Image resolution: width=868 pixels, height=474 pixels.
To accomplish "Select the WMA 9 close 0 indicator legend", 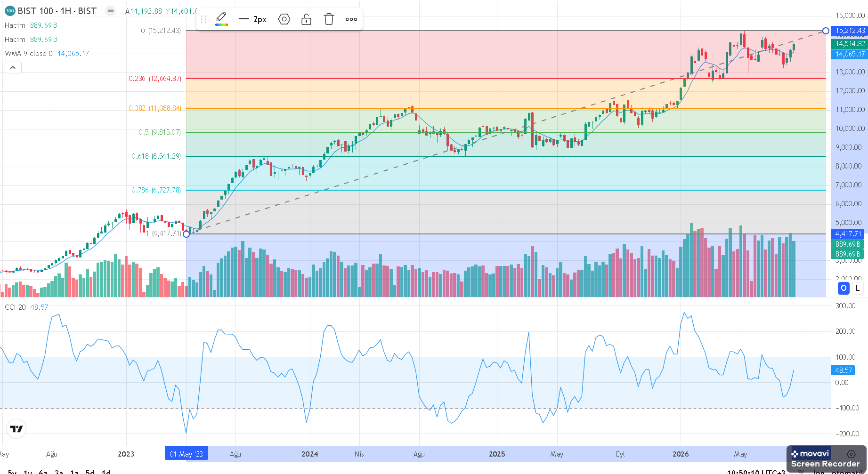I will (x=29, y=54).
